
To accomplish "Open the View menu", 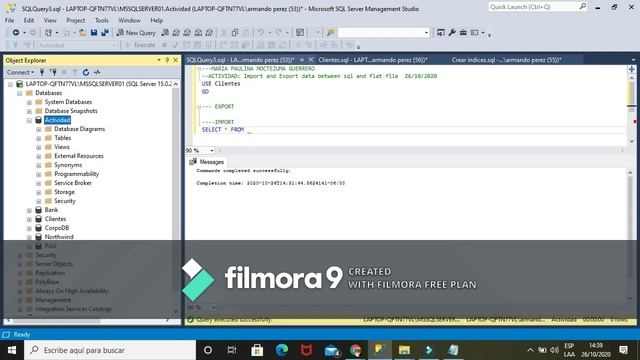I will (50, 20).
